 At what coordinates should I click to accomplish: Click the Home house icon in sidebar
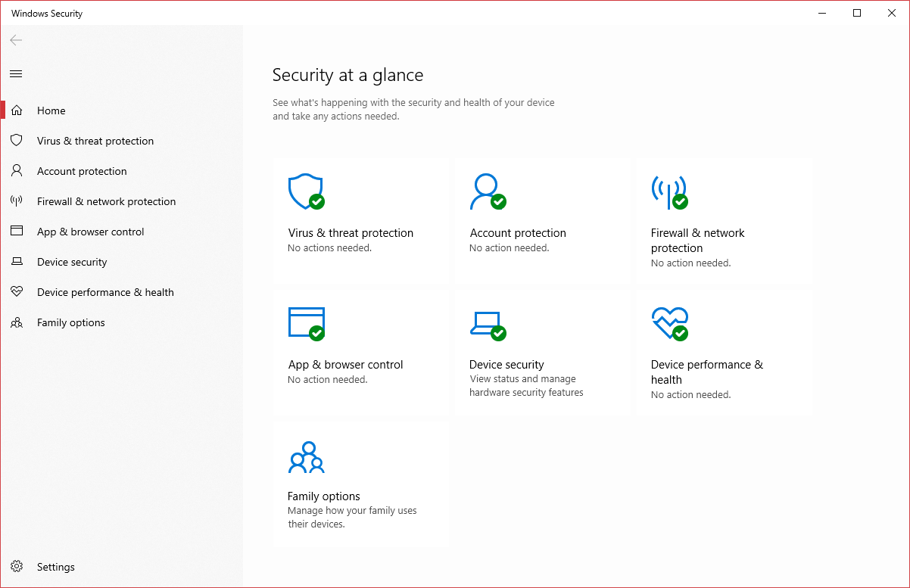(17, 110)
